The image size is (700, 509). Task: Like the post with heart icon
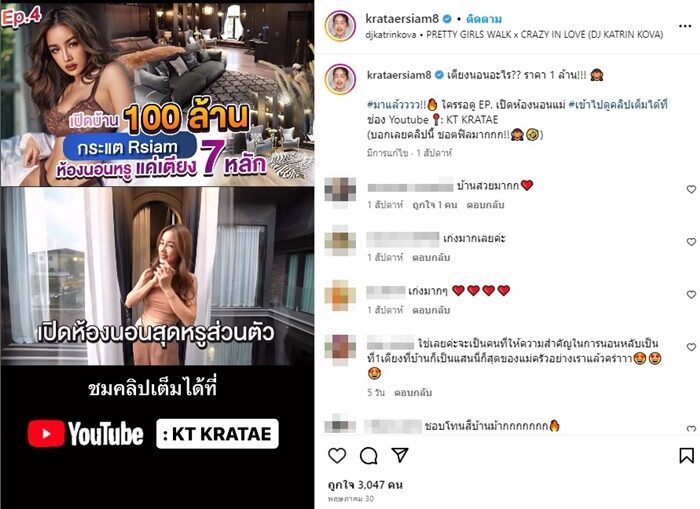[337, 456]
